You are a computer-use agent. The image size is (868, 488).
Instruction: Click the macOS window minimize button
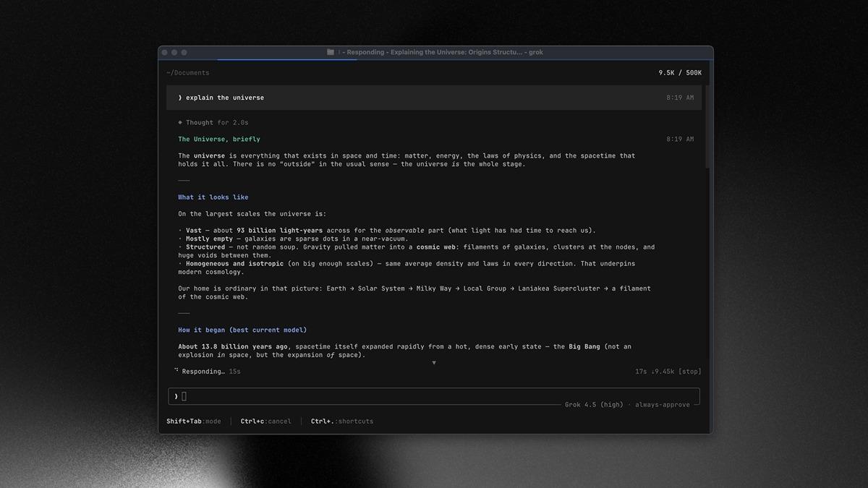pos(174,53)
